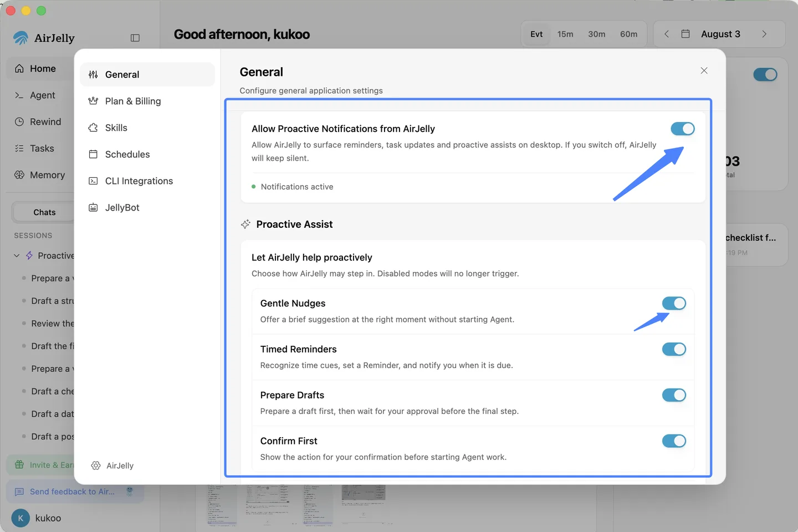Select General settings via the sliders icon
This screenshot has height=532, width=798.
tap(93, 74)
